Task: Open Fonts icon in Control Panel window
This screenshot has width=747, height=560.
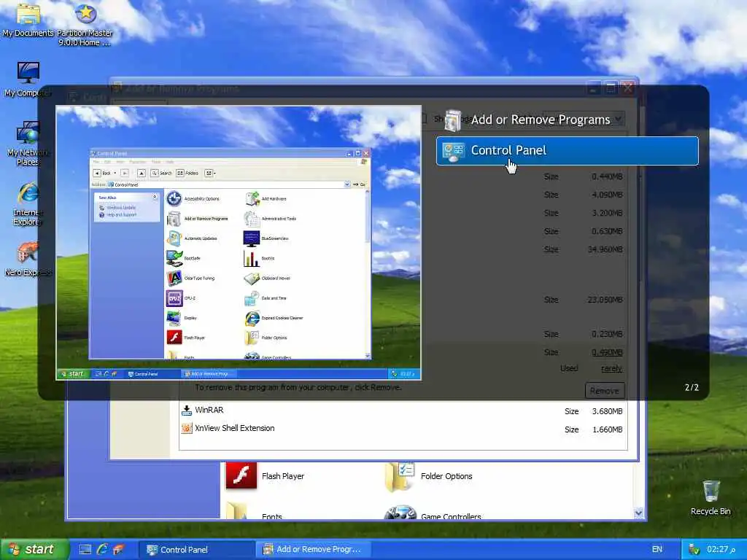Action: coord(237,511)
